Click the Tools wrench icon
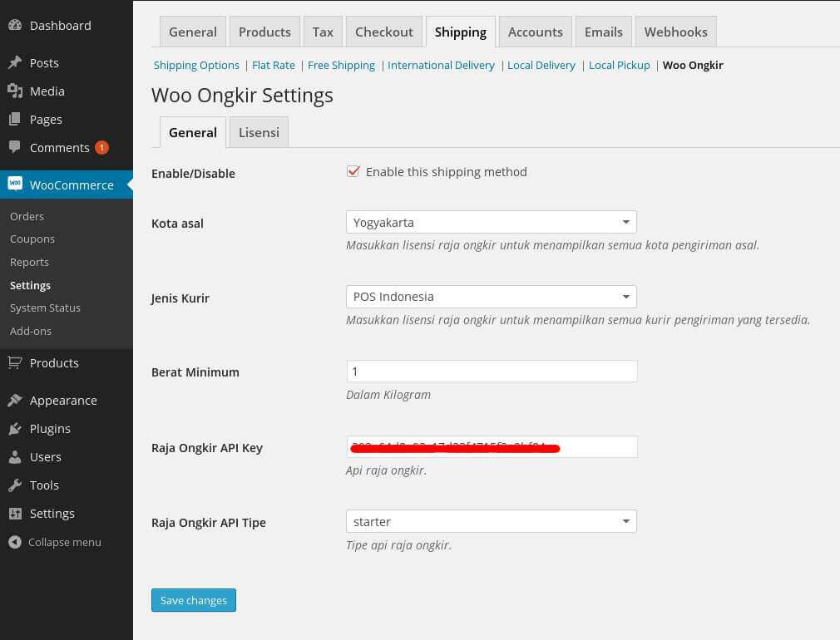840x640 pixels. pyautogui.click(x=15, y=485)
